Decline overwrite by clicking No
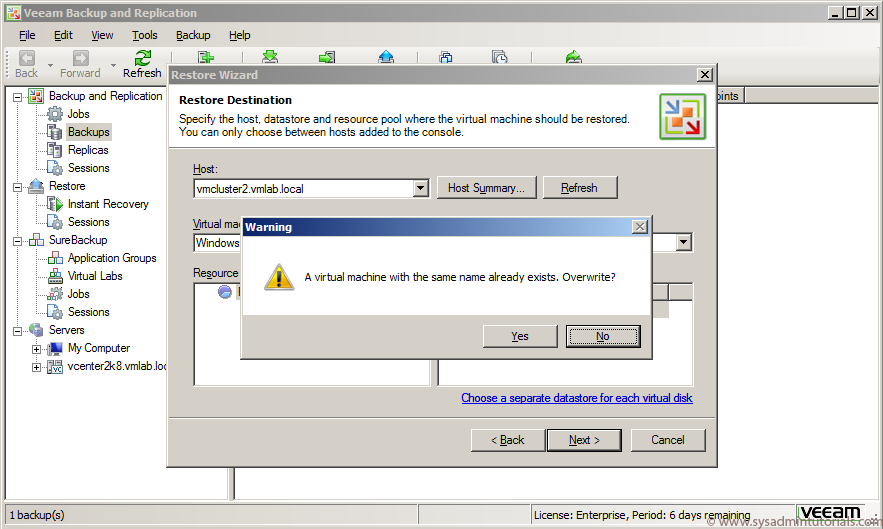This screenshot has width=883, height=529. click(x=603, y=336)
